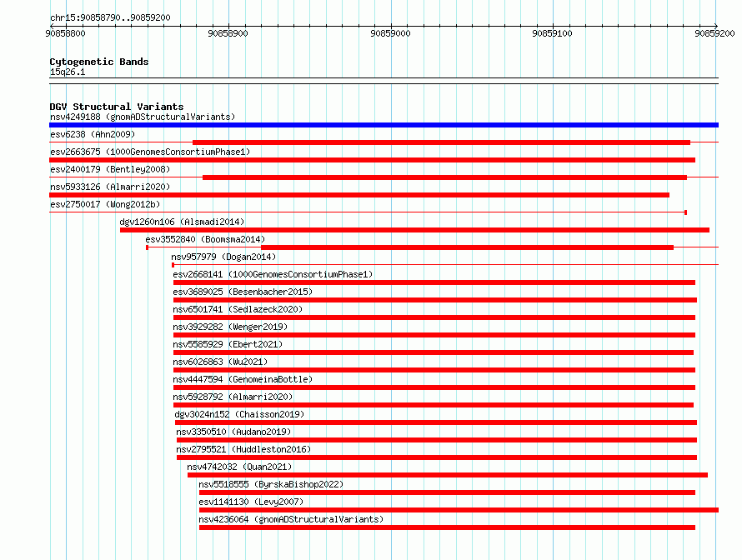Viewport: 742px width, 560px height.
Task: Click the esv6238 Ahn2009 red bar
Action: tap(441, 142)
